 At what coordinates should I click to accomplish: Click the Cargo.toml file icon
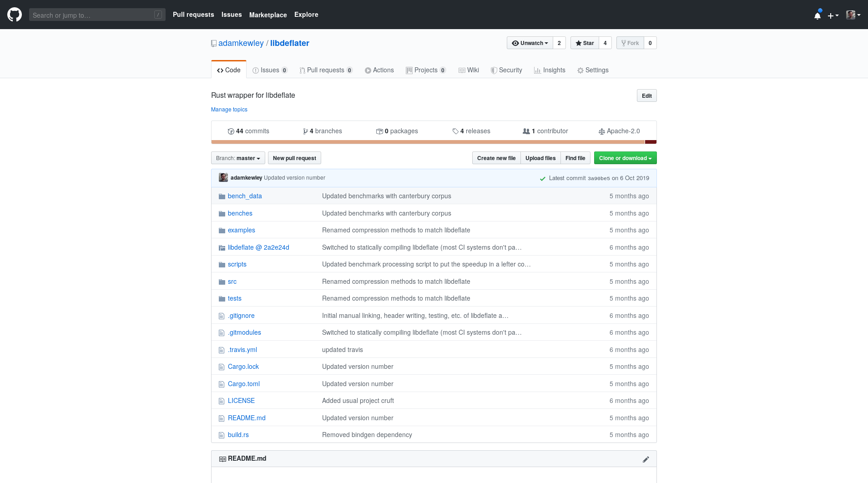pyautogui.click(x=222, y=384)
